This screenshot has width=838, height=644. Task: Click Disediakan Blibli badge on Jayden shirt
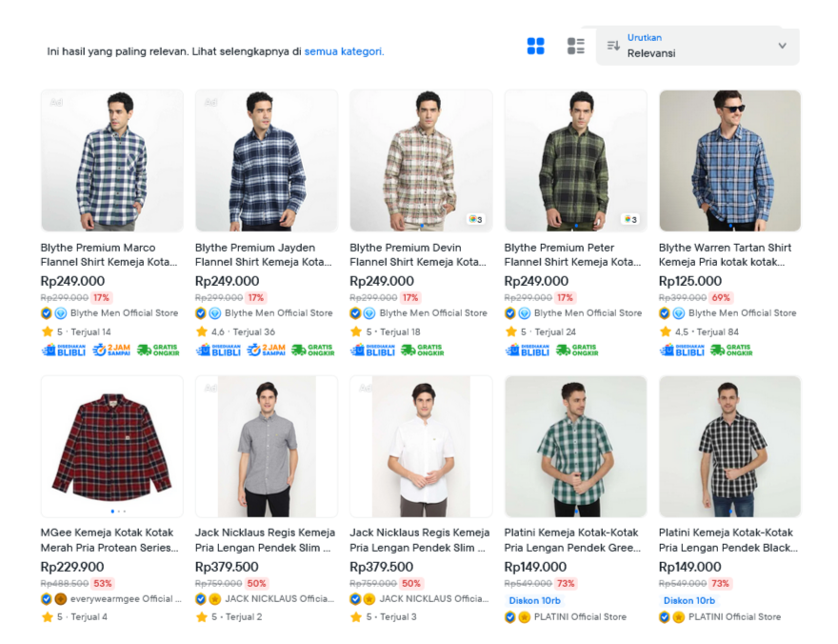click(x=218, y=350)
